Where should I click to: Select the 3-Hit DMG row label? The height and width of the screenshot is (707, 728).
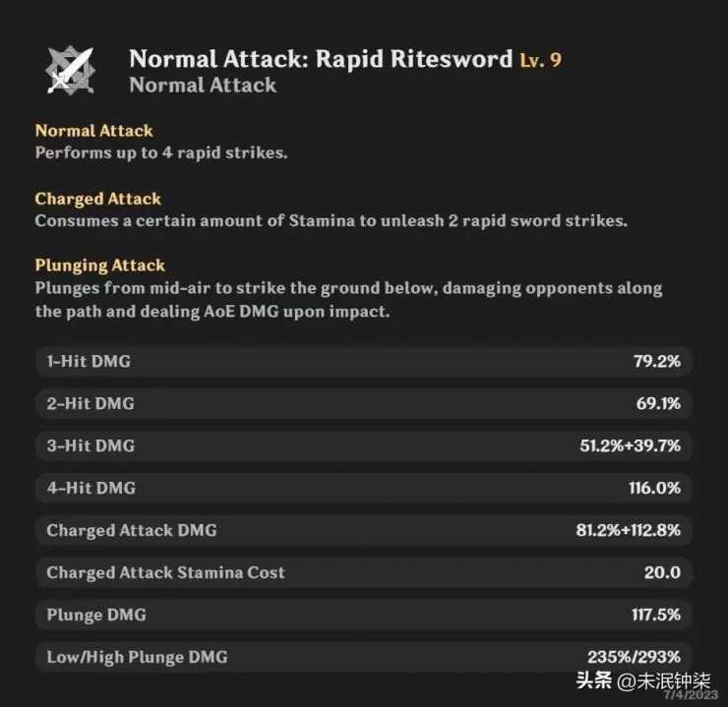click(91, 445)
